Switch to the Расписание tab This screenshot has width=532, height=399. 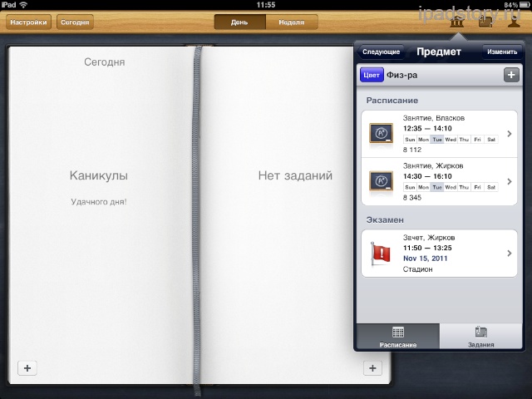click(398, 336)
